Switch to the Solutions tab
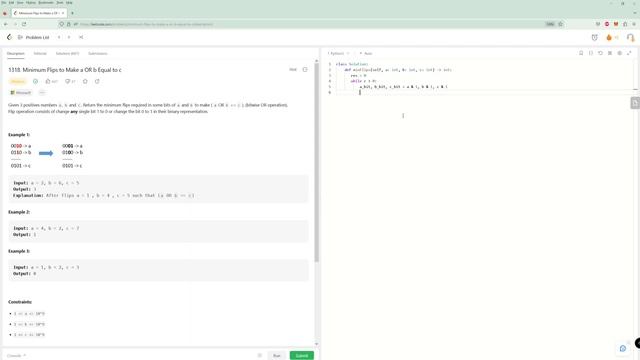640x360 pixels. [x=67, y=53]
